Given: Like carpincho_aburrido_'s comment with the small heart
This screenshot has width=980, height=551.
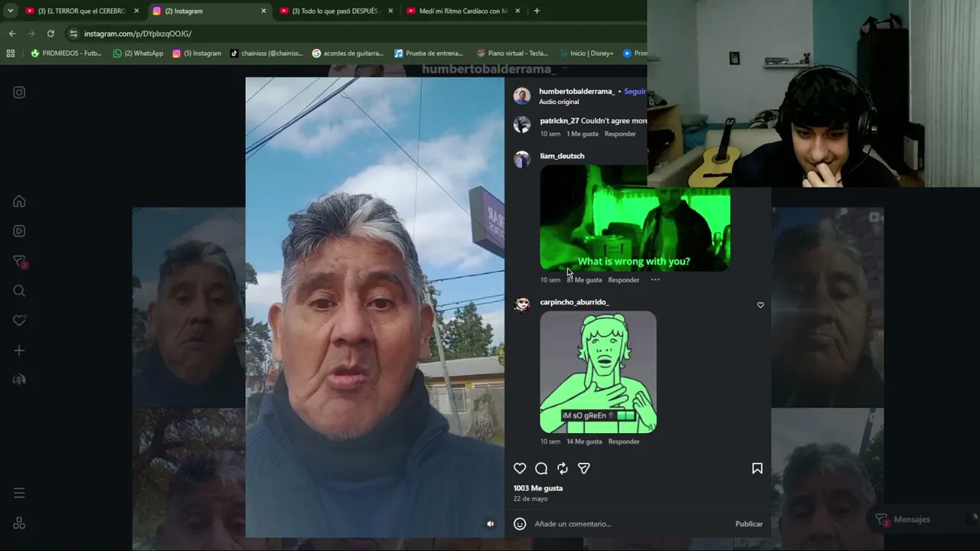Looking at the screenshot, I should pos(760,305).
